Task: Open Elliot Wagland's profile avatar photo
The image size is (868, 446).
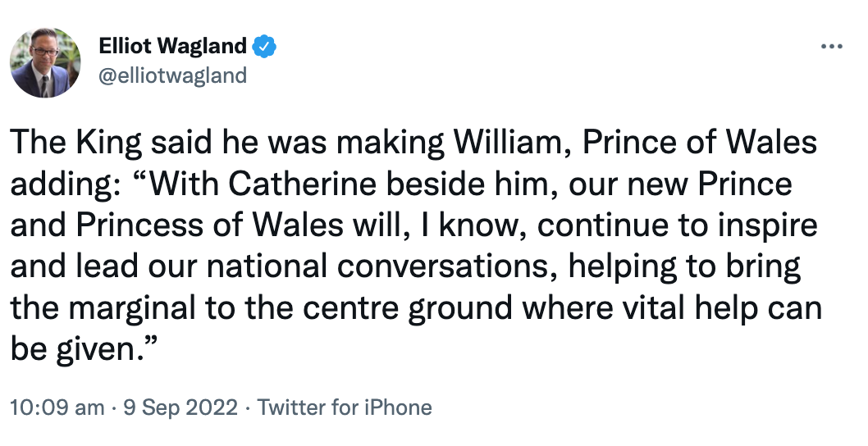Action: pos(45,62)
